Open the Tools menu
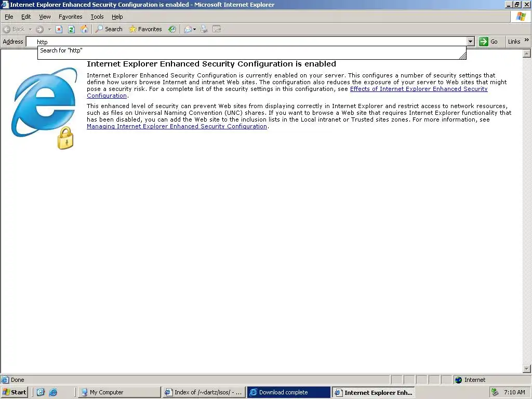Image resolution: width=532 pixels, height=399 pixels. 97,17
